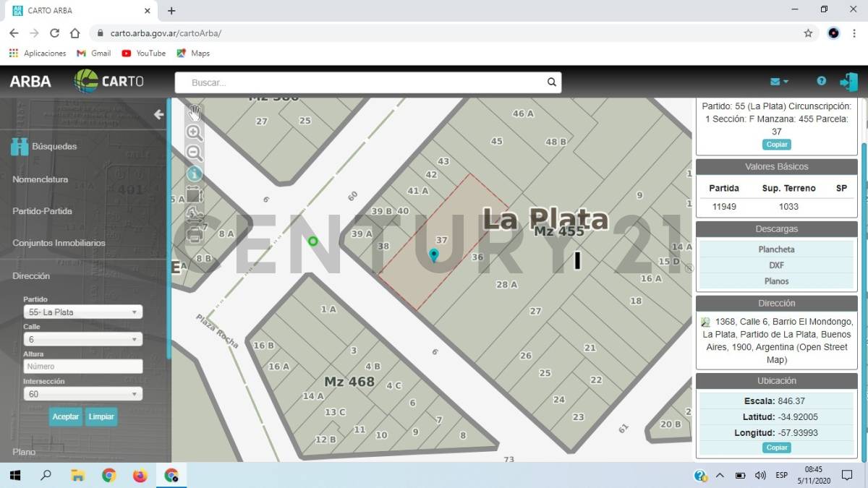This screenshot has width=868, height=488.
Task: Activate the parcel information tool
Action: (194, 174)
